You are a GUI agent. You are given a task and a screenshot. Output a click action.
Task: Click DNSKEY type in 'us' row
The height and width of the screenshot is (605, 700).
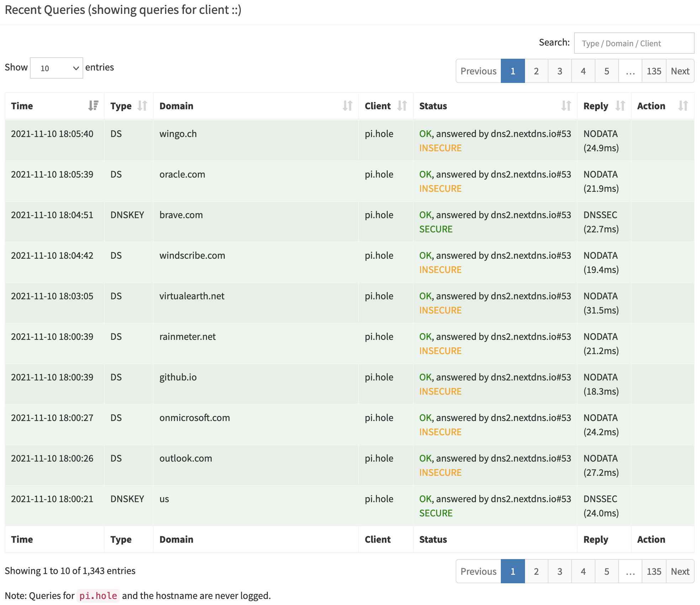127,499
